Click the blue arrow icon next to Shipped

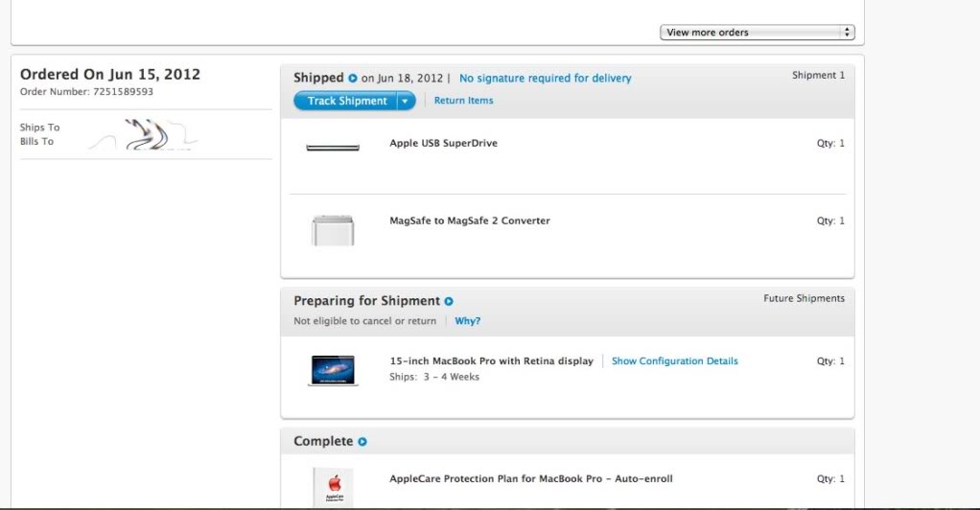tap(353, 78)
